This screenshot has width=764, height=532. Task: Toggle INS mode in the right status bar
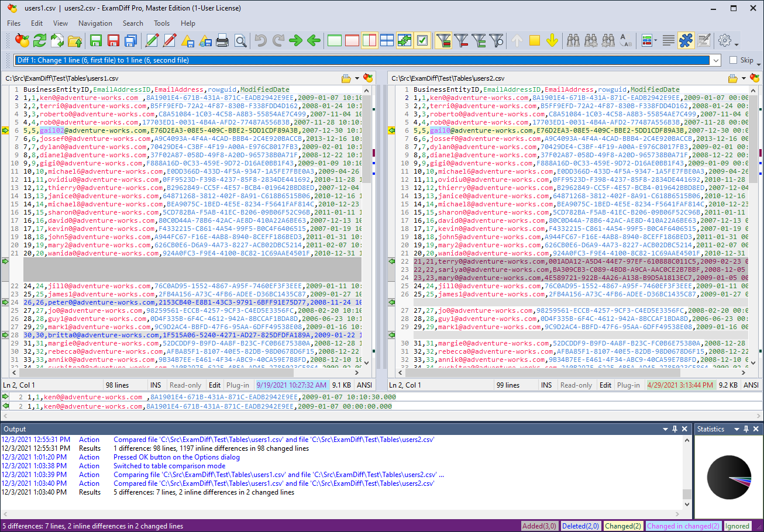546,385
